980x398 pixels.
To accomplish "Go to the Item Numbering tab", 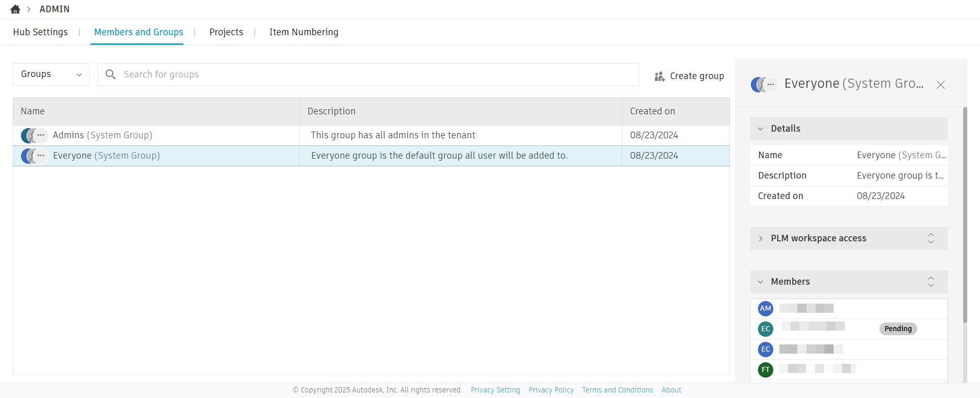I will [304, 32].
